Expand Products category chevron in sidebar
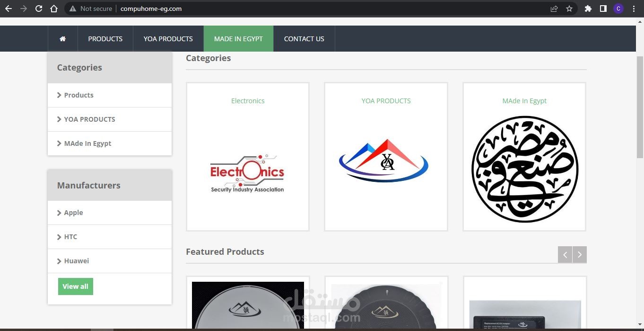 pos(59,95)
